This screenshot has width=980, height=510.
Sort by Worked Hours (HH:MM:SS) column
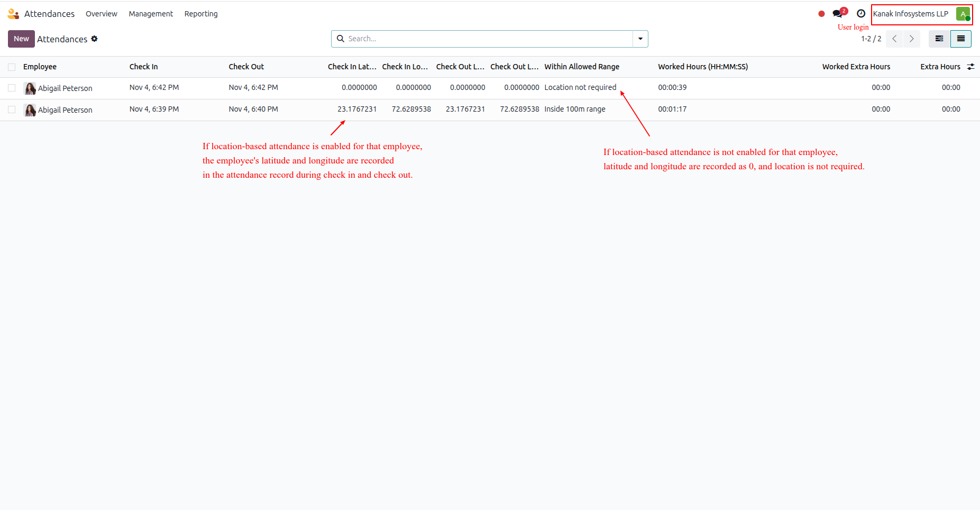(703, 67)
